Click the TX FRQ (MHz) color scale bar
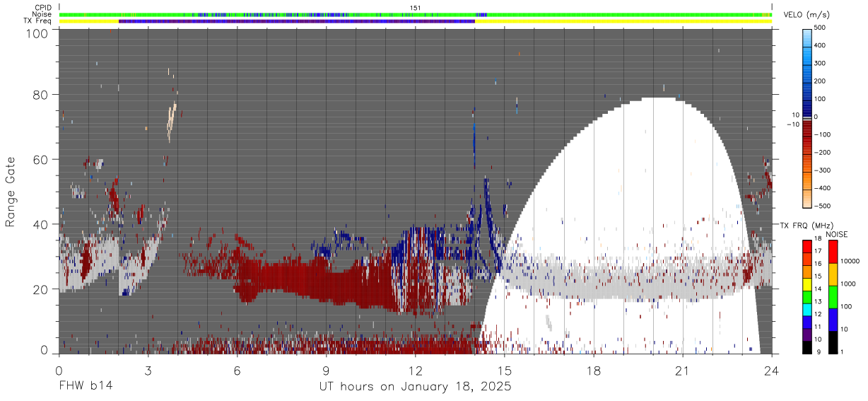 tap(807, 296)
